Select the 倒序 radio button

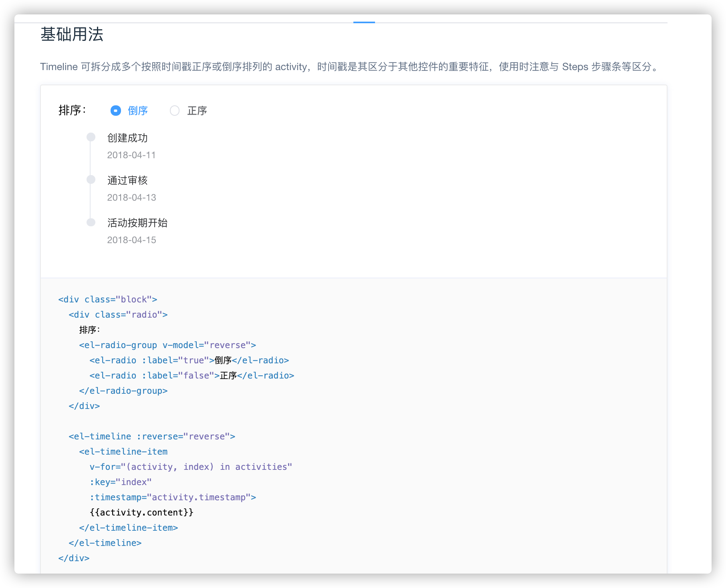click(116, 111)
